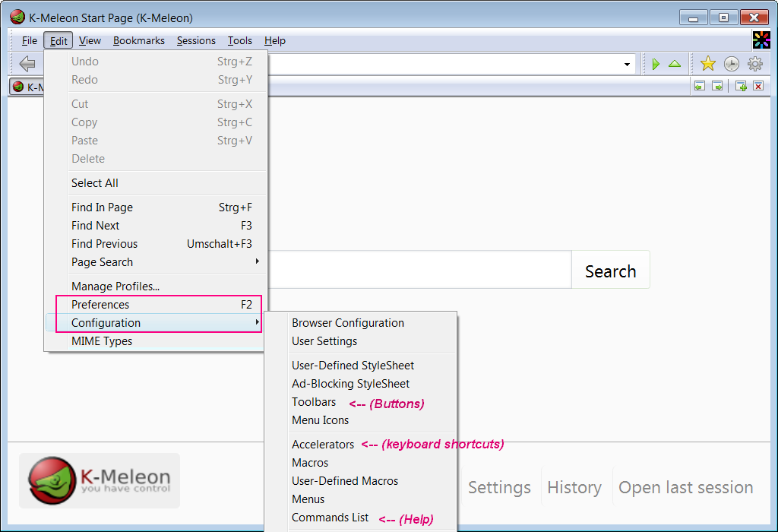The image size is (778, 532).
Task: Go back with the large back arrow
Action: [27, 64]
